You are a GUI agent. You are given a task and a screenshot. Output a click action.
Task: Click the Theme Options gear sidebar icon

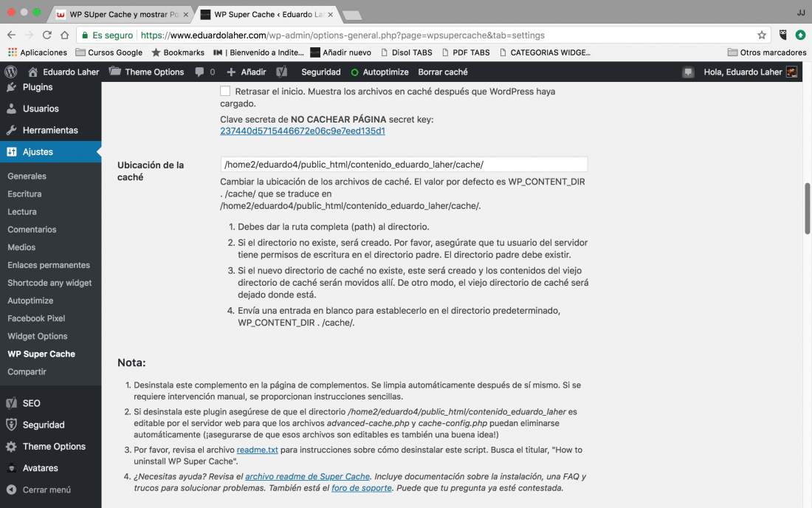[x=11, y=447]
